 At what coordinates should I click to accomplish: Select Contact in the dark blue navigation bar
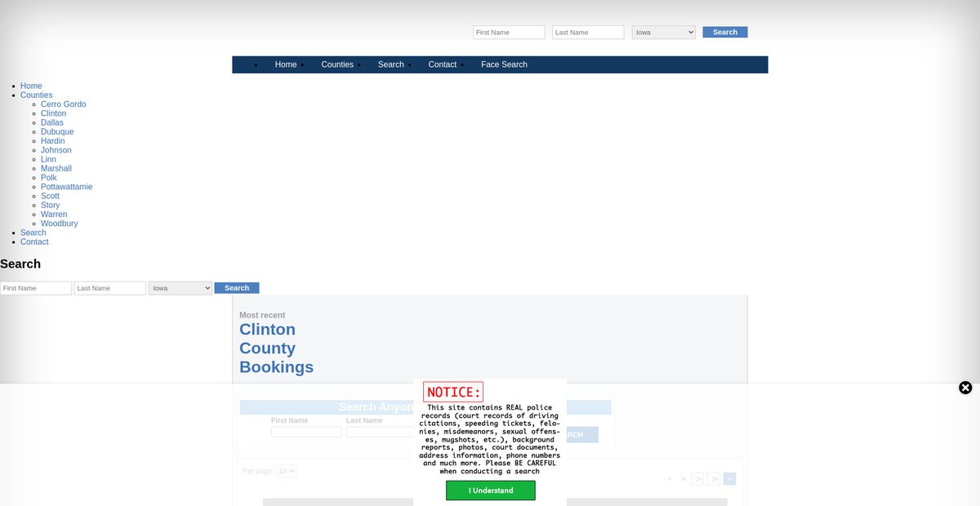tap(442, 64)
